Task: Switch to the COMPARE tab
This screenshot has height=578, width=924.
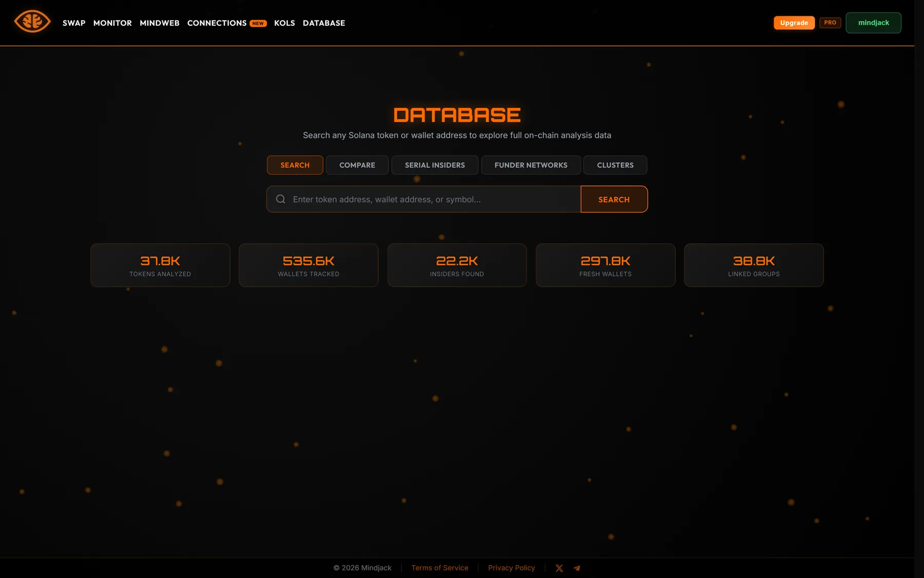Action: click(x=357, y=165)
